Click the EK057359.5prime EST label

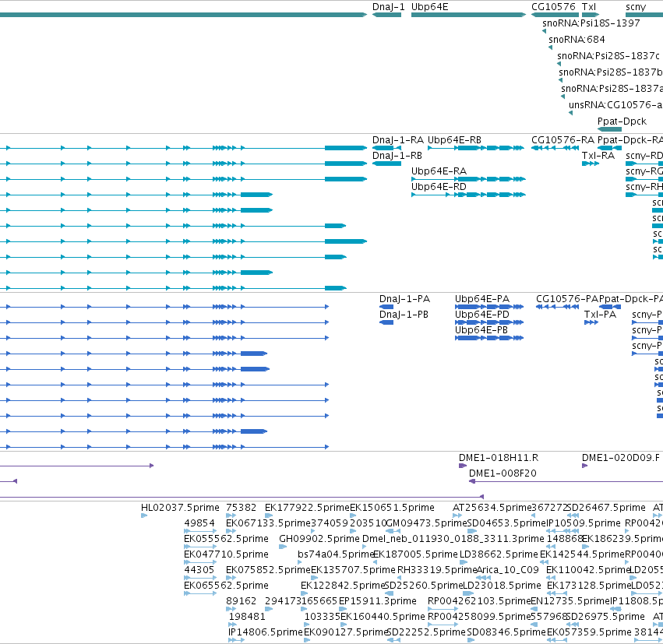589,632
